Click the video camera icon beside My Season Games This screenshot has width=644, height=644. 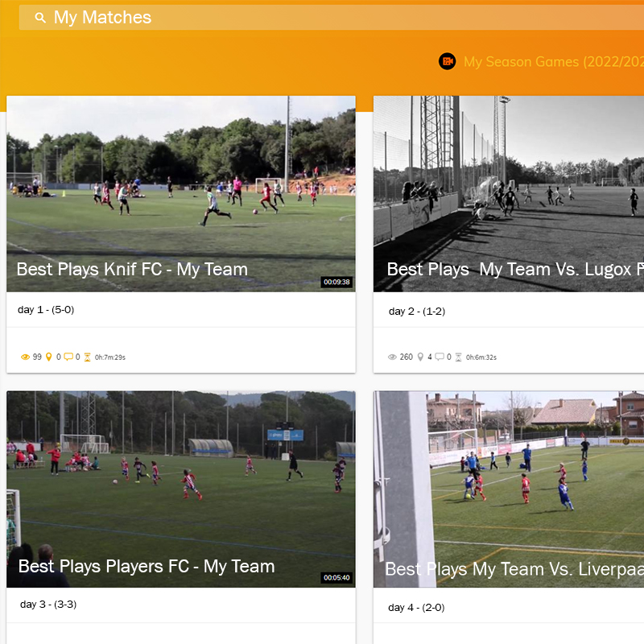coord(447,61)
